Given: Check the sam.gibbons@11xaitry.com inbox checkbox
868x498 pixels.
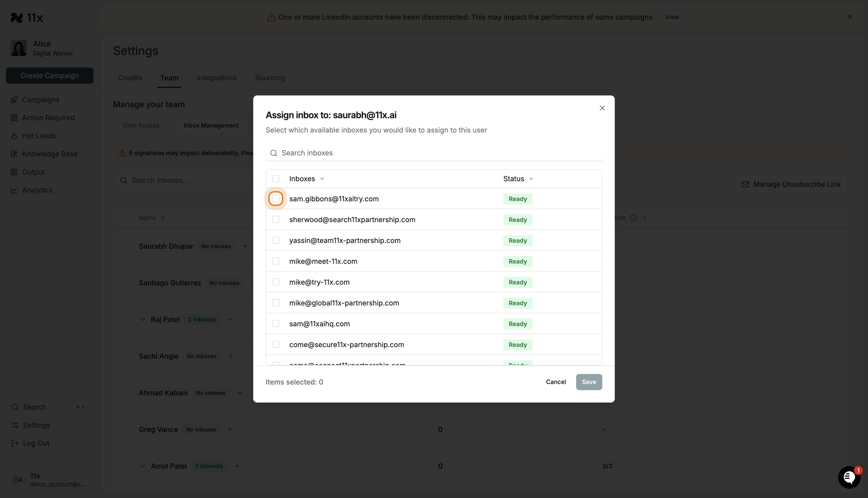Looking at the screenshot, I should [276, 198].
